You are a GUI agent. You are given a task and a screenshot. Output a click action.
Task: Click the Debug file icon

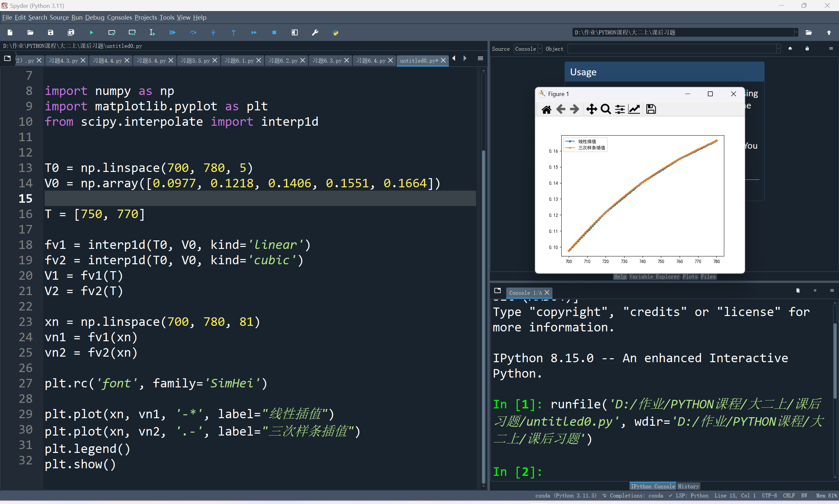173,33
